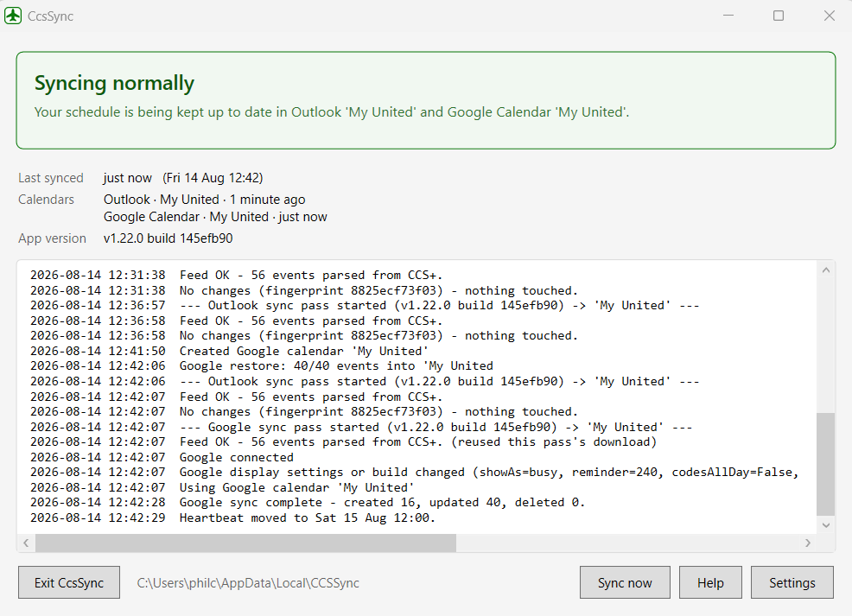The height and width of the screenshot is (616, 852).
Task: Click the CcsSync airplane app icon
Action: 13,16
